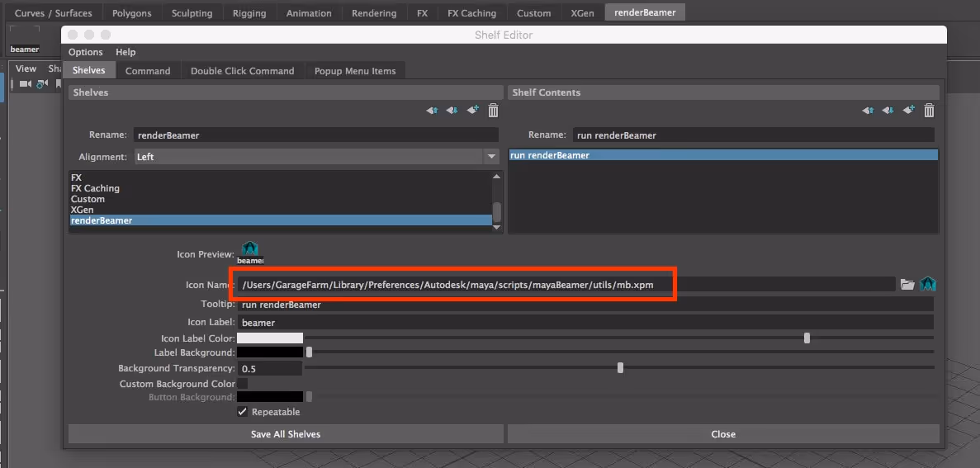Select the Sculpting shelf tab
The image size is (980, 468).
click(192, 12)
